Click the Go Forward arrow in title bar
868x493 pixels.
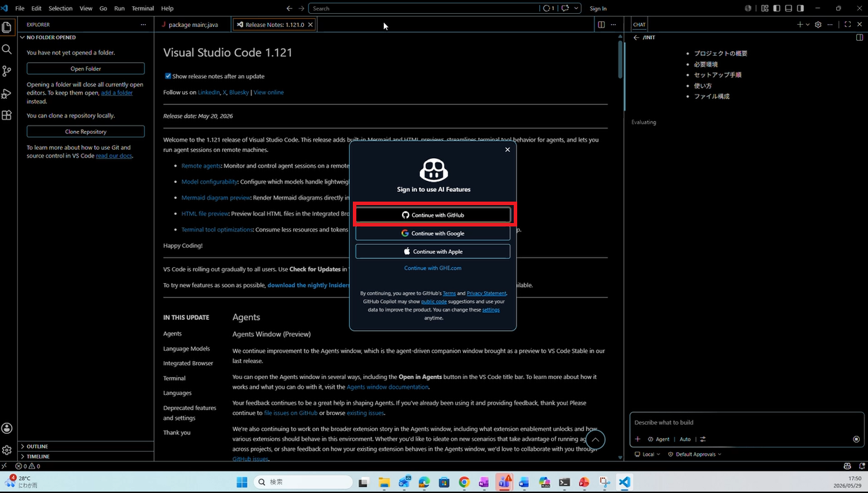301,8
